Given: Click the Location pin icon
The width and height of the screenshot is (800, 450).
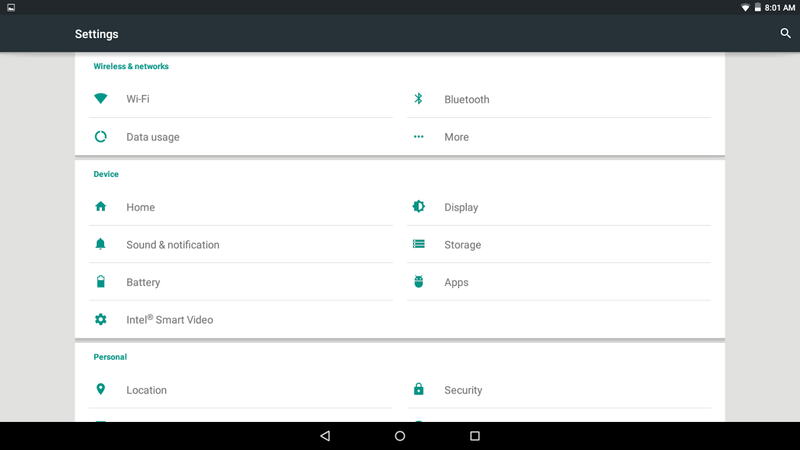Looking at the screenshot, I should 101,389.
